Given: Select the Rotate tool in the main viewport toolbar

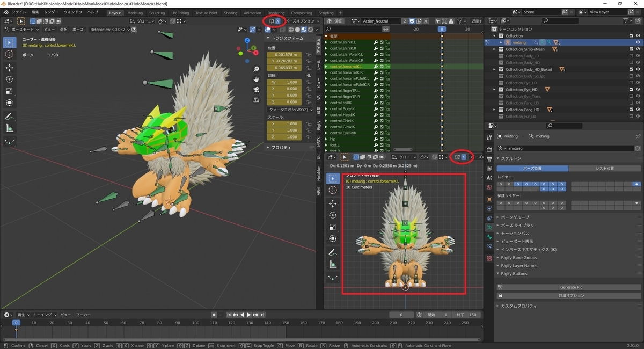Looking at the screenshot, I should click(x=10, y=79).
